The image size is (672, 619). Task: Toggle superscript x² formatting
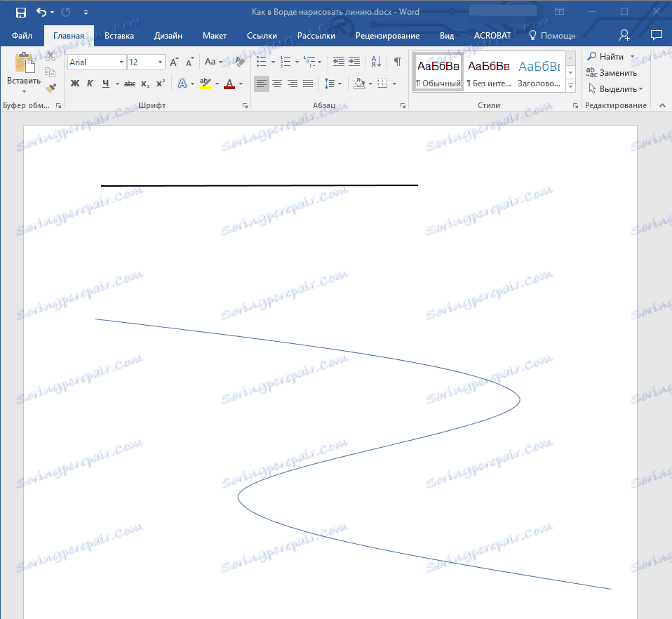[x=161, y=84]
